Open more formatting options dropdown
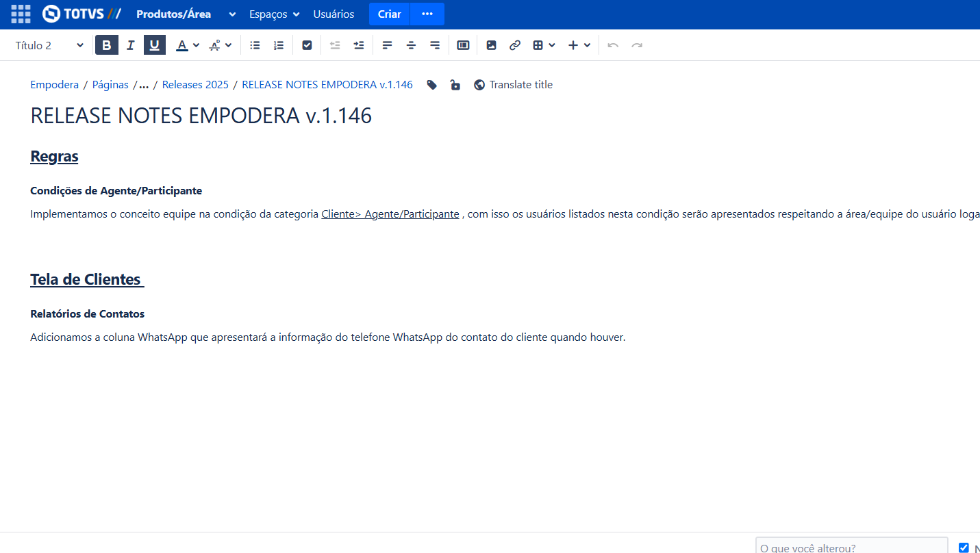The image size is (980, 553). [x=221, y=45]
